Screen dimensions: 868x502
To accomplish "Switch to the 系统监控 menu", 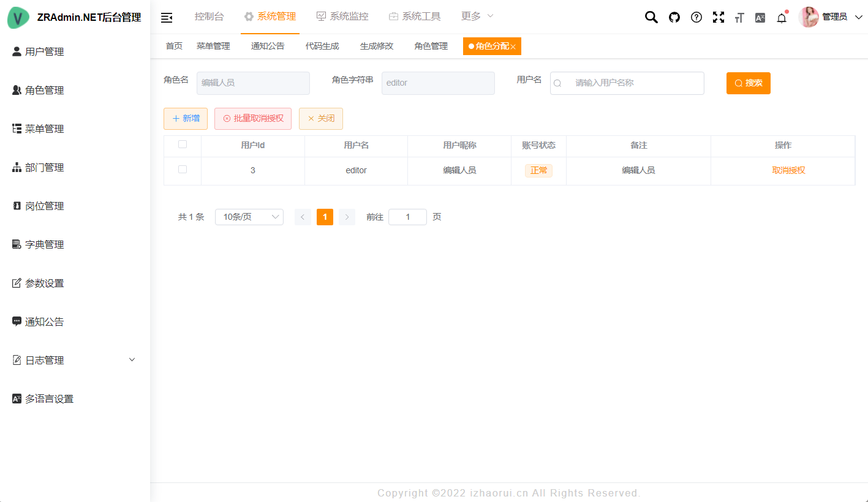I will coord(343,17).
